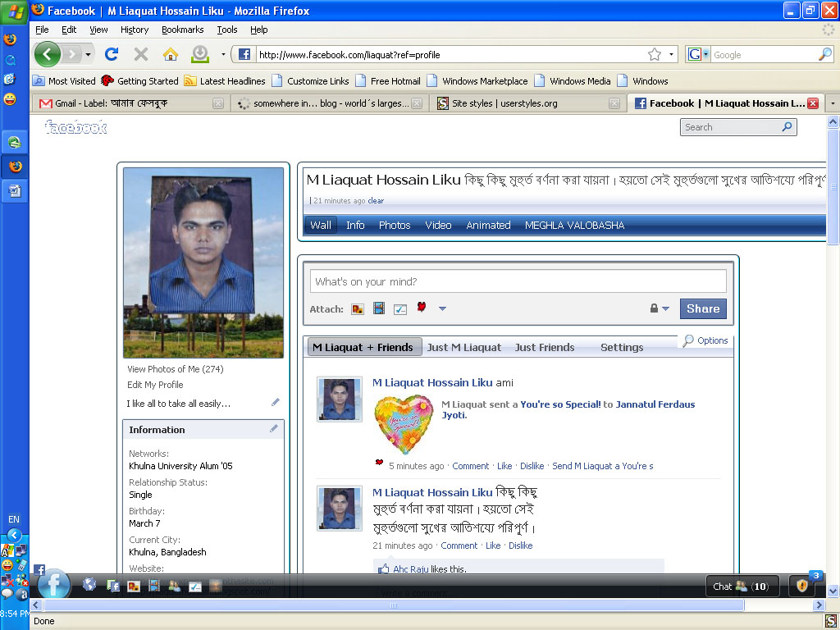Attach a photo in the status composer
Screen dimensions: 840x630
point(358,309)
